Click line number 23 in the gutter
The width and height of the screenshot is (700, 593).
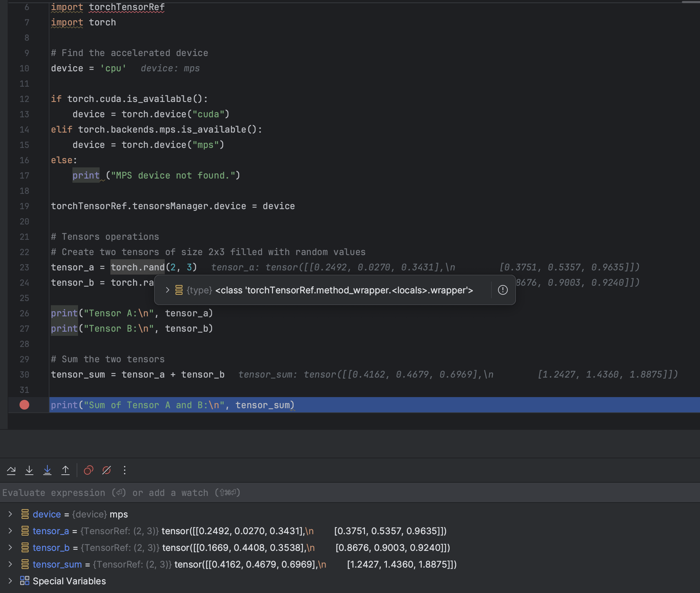point(24,267)
